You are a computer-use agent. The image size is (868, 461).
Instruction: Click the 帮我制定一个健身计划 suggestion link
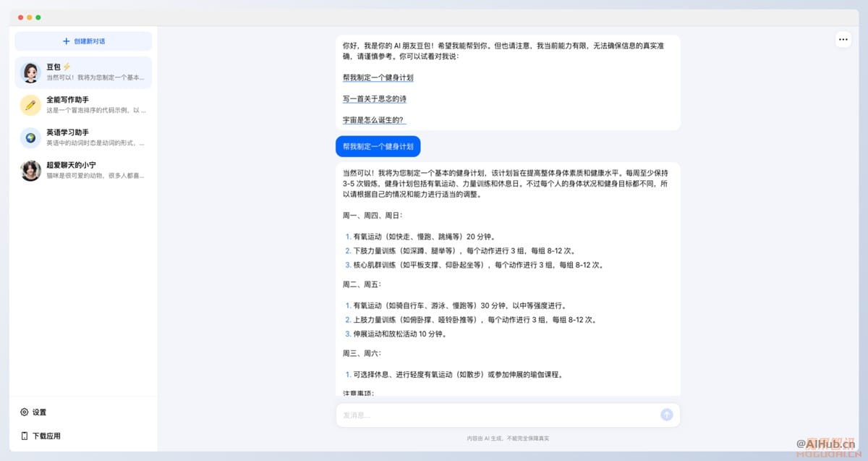coord(378,77)
